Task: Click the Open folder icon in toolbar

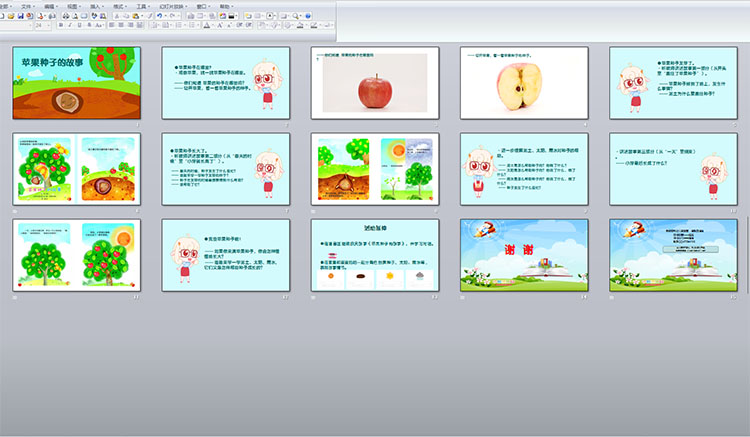Action: click(11, 16)
